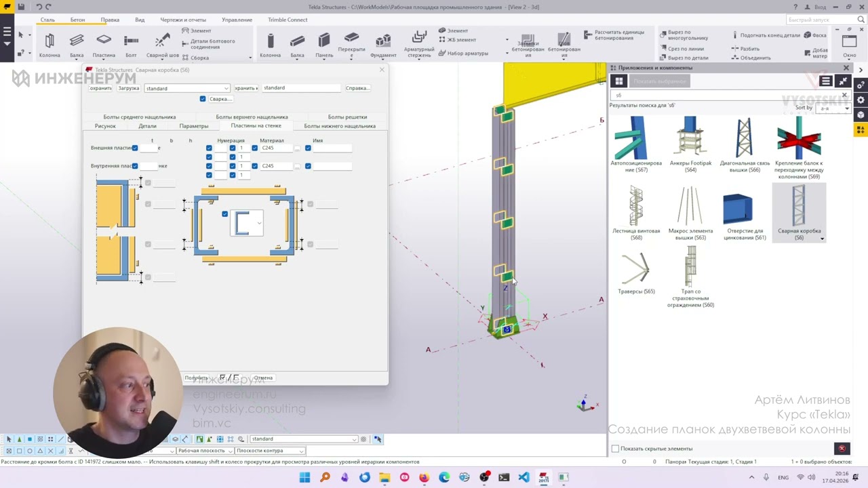Screen dimensions: 868x488
Task: Toggle Внутренняя пластина thickness checkbox
Action: pos(135,165)
